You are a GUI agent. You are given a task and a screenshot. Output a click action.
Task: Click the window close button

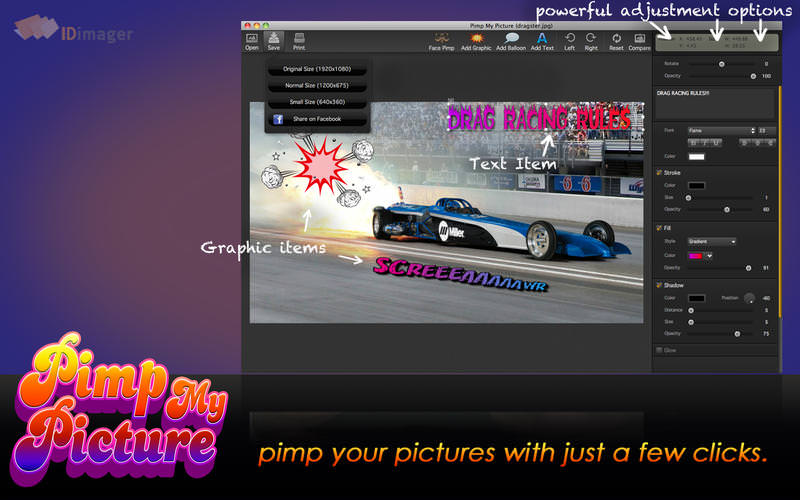(x=247, y=25)
